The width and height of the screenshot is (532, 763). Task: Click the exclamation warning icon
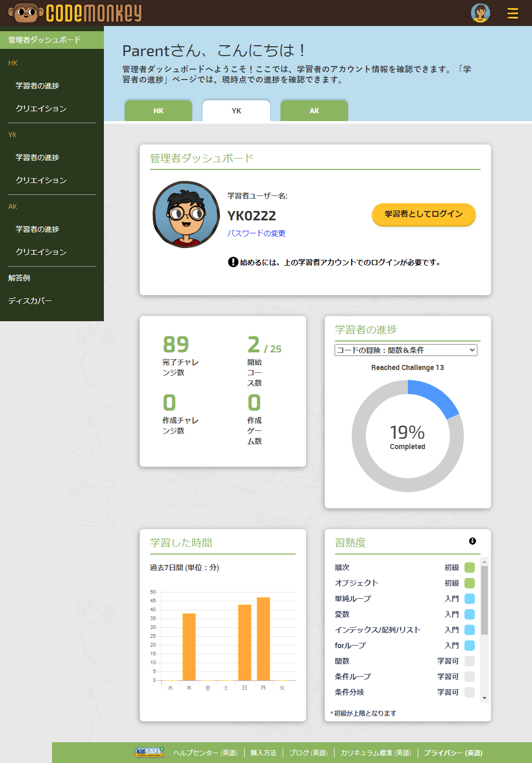233,262
